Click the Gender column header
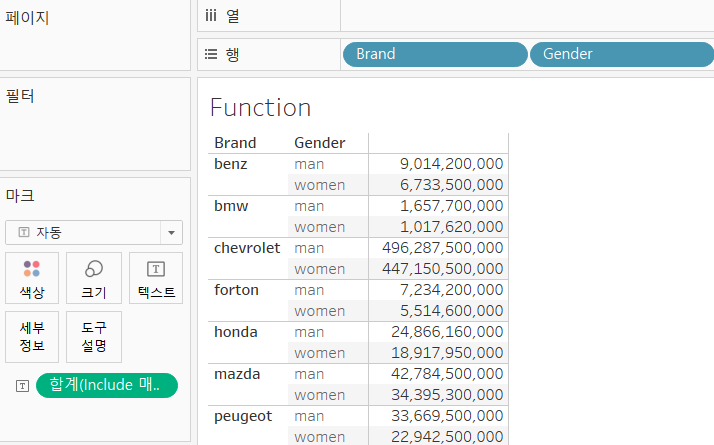714x445 pixels. (320, 143)
